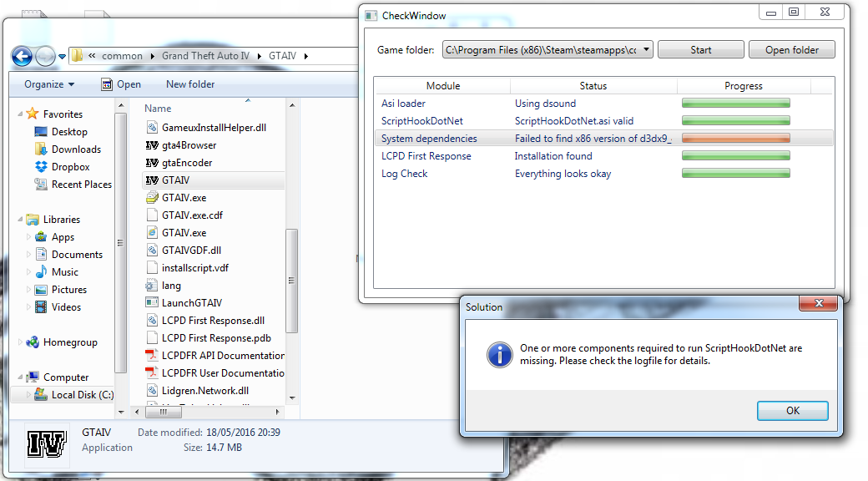868x481 pixels.
Task: Click the folder icon in address bar
Action: point(77,55)
